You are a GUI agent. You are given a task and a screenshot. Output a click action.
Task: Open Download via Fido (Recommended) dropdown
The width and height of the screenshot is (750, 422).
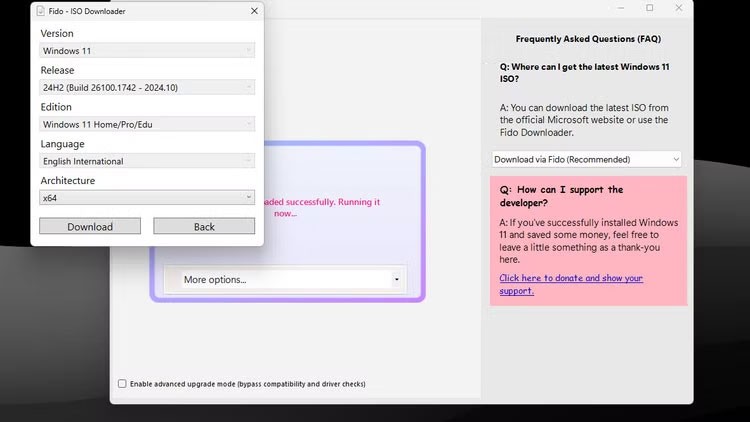point(586,159)
